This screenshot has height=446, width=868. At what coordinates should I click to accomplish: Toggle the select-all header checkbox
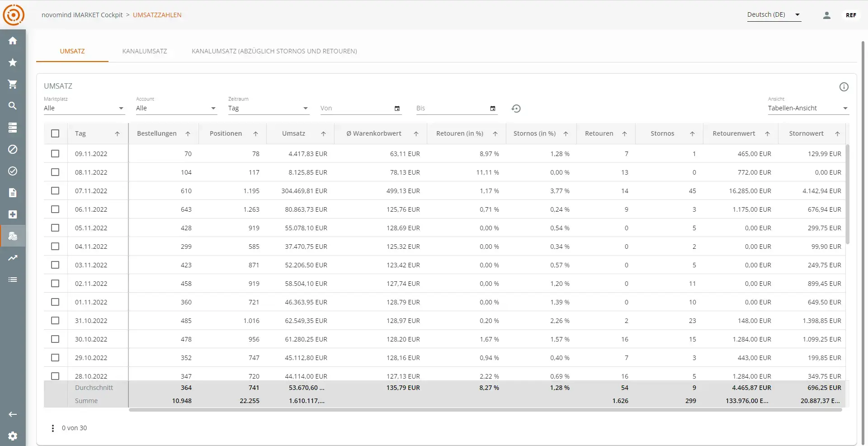55,133
